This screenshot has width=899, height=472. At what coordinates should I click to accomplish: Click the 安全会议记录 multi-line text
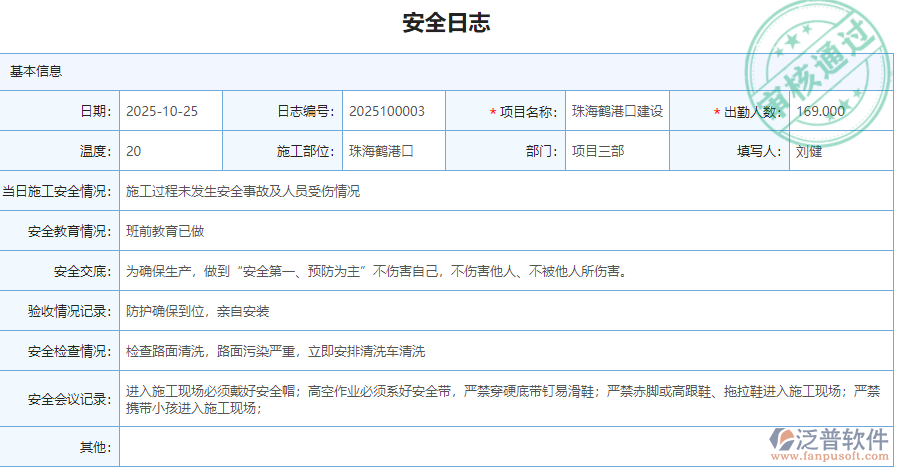tap(503, 399)
